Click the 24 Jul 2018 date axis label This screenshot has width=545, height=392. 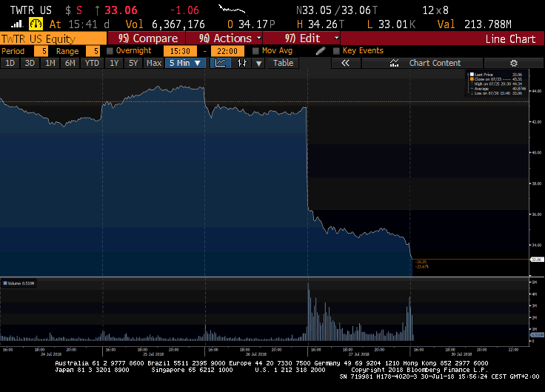(x=51, y=354)
